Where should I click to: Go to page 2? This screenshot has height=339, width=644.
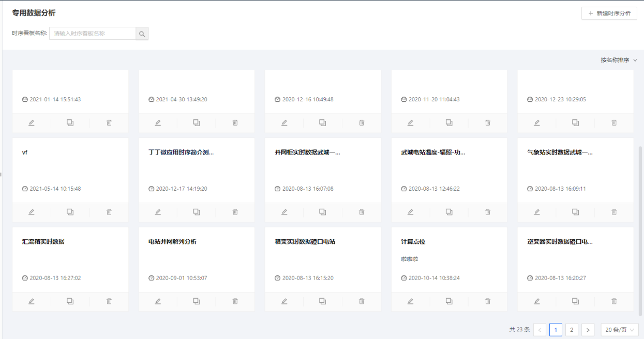tap(572, 330)
